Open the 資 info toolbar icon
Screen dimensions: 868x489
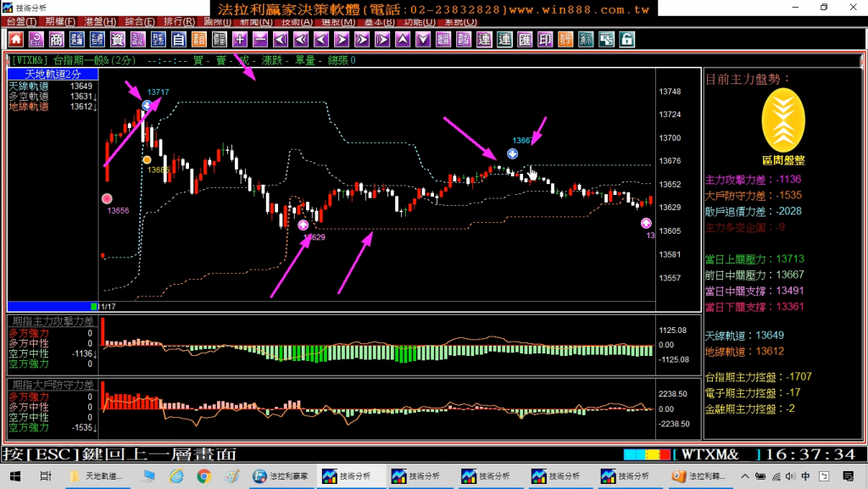[117, 39]
